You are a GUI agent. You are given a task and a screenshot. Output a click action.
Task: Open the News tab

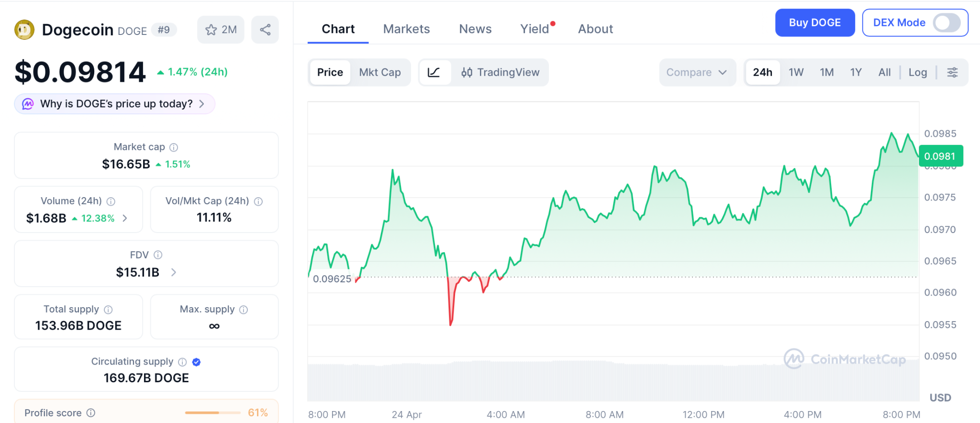pyautogui.click(x=475, y=29)
